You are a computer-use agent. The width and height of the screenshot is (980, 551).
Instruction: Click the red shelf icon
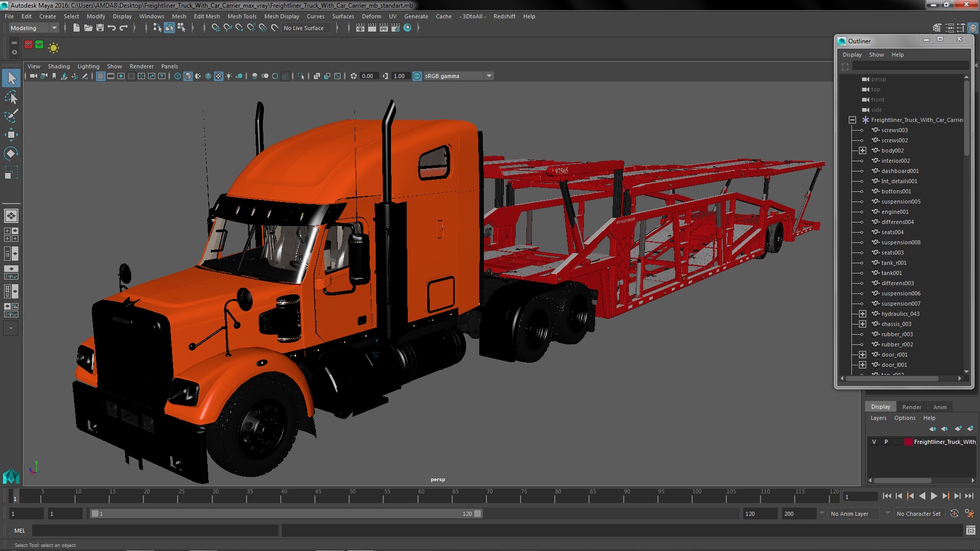point(29,45)
